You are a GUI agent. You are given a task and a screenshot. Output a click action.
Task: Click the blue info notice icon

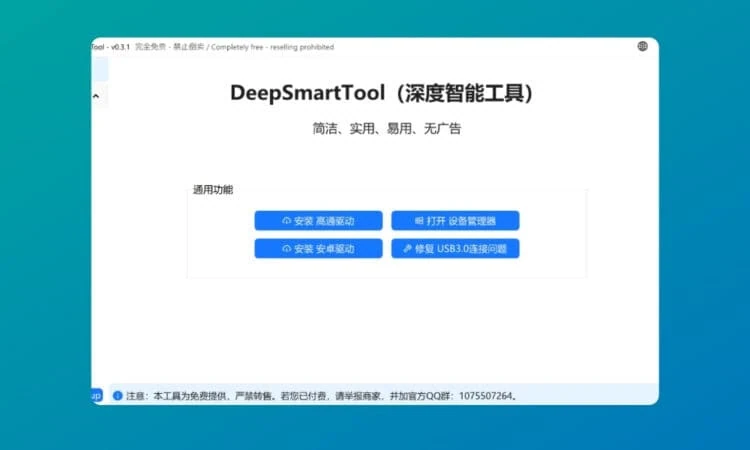pos(117,395)
